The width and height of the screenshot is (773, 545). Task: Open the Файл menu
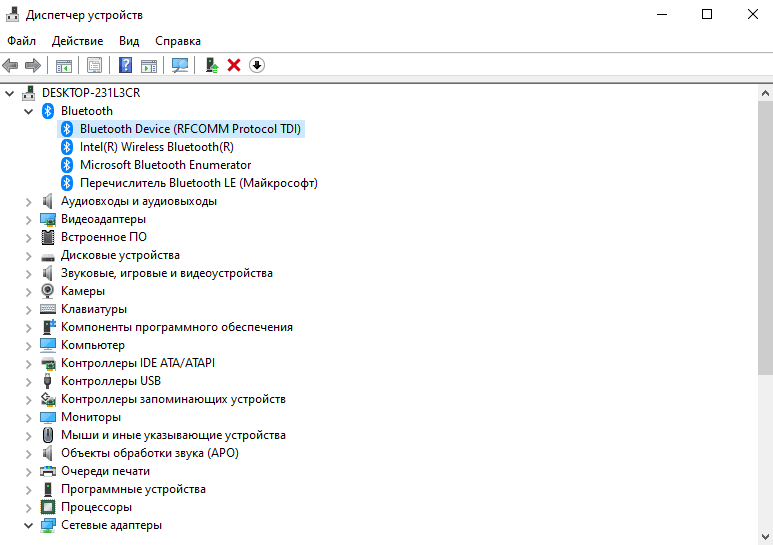coord(21,41)
